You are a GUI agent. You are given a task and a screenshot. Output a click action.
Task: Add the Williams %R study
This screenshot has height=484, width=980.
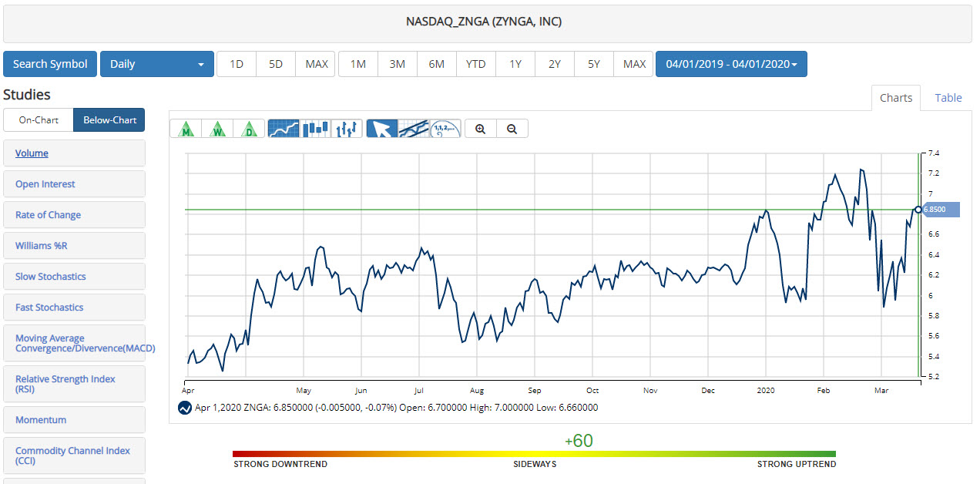pyautogui.click(x=74, y=246)
